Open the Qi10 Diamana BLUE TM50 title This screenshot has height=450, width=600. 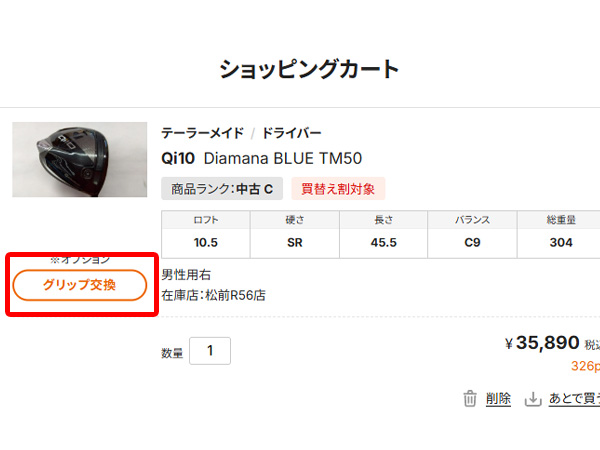[261, 158]
